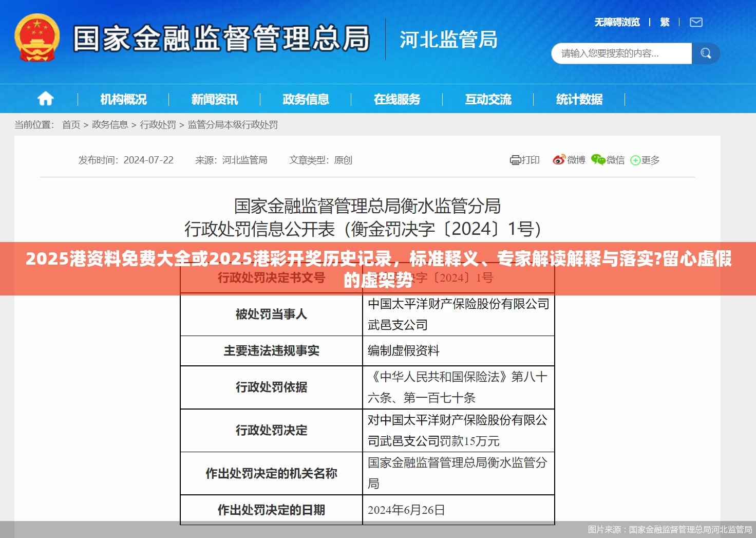Open 政务信息 menu
The height and width of the screenshot is (538, 756).
pyautogui.click(x=306, y=99)
